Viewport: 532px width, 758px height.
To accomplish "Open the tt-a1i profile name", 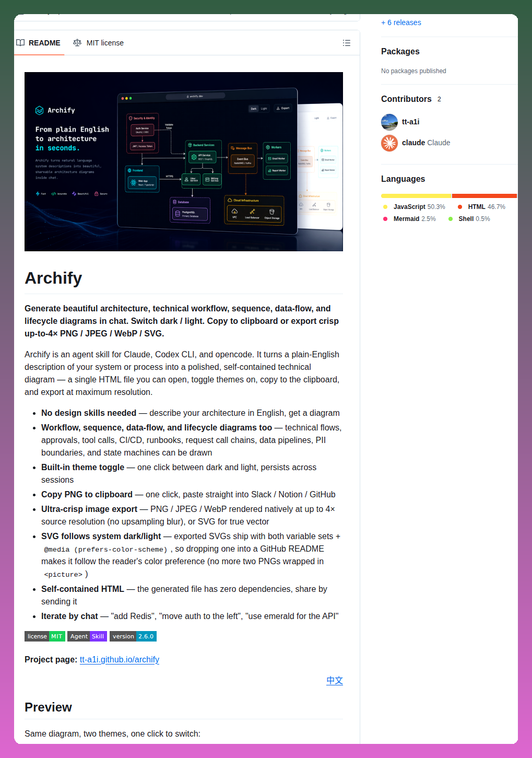I will pos(411,122).
